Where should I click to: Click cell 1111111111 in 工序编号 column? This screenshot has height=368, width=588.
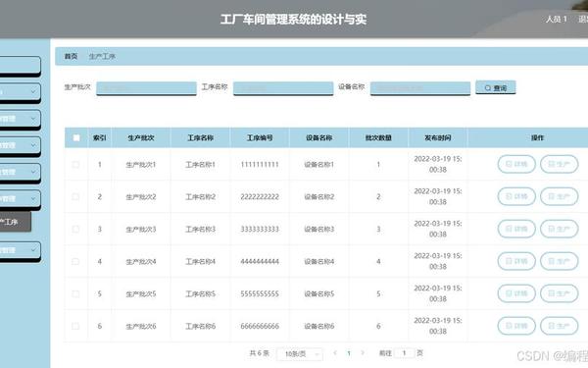pyautogui.click(x=260, y=165)
